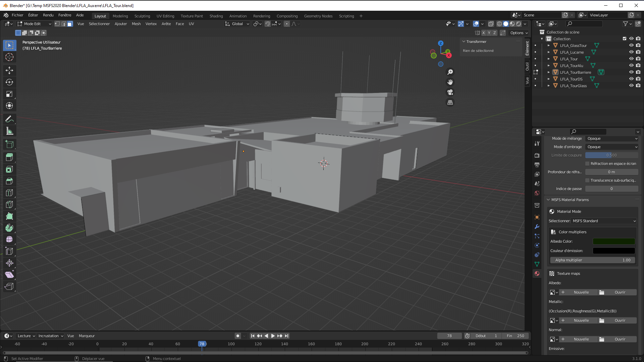The width and height of the screenshot is (644, 362).
Task: Enable Translucence sub-surfacique checkbox
Action: tap(587, 180)
